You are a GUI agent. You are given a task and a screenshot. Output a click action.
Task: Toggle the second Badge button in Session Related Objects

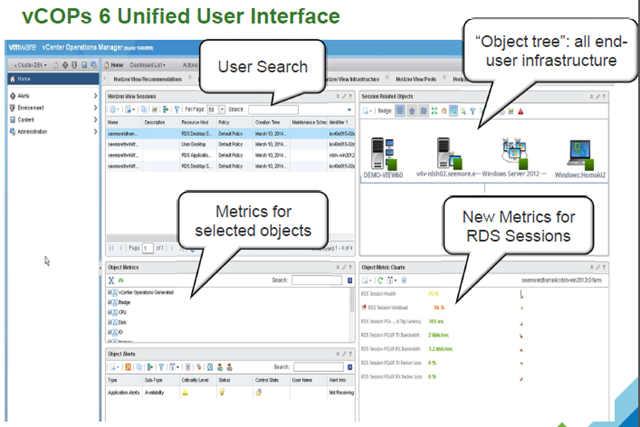pyautogui.click(x=412, y=111)
